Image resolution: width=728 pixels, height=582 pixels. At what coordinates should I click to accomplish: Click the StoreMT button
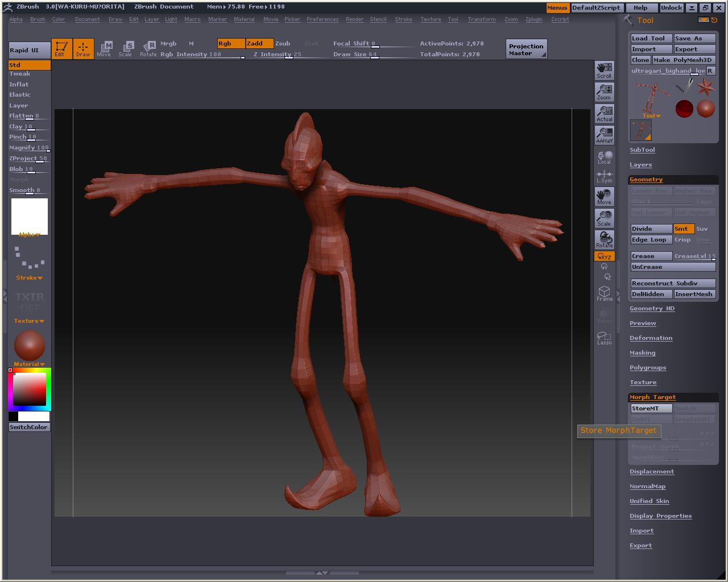pos(651,408)
